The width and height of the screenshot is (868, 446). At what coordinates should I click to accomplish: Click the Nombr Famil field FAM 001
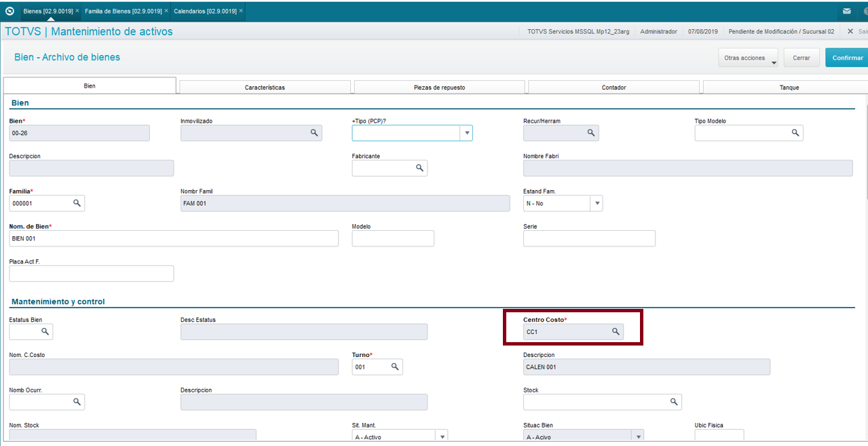click(345, 203)
